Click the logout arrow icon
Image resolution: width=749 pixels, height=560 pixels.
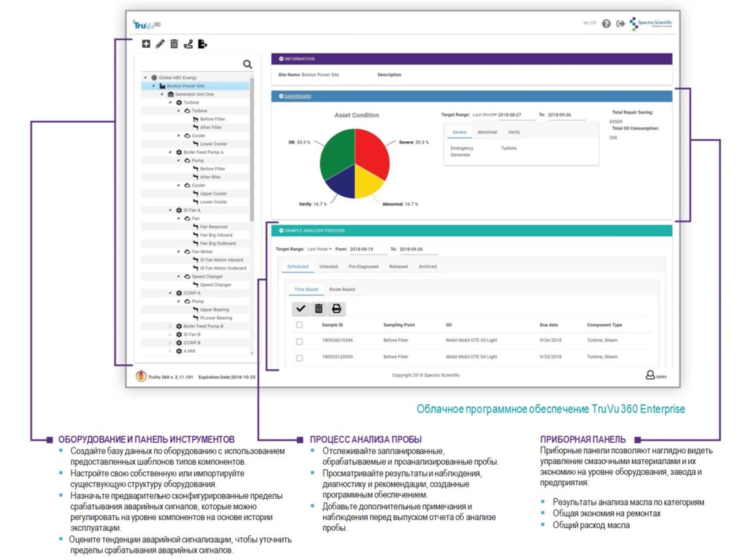(621, 24)
